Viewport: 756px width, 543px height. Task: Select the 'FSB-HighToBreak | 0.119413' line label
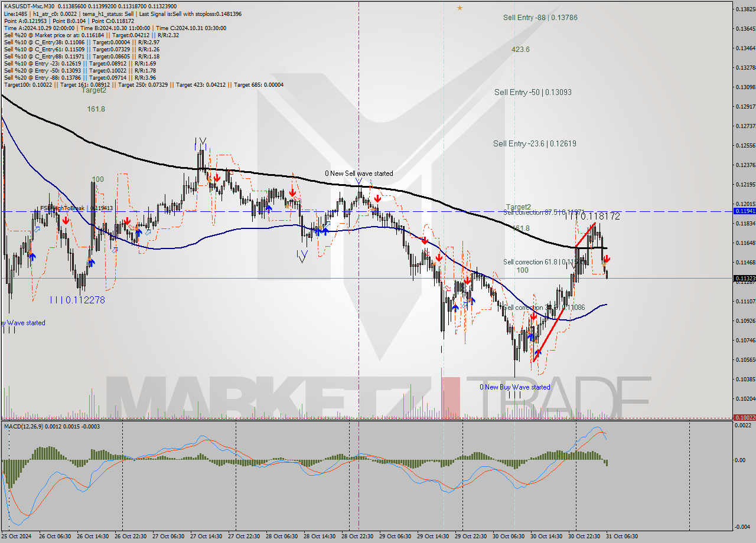pos(76,208)
